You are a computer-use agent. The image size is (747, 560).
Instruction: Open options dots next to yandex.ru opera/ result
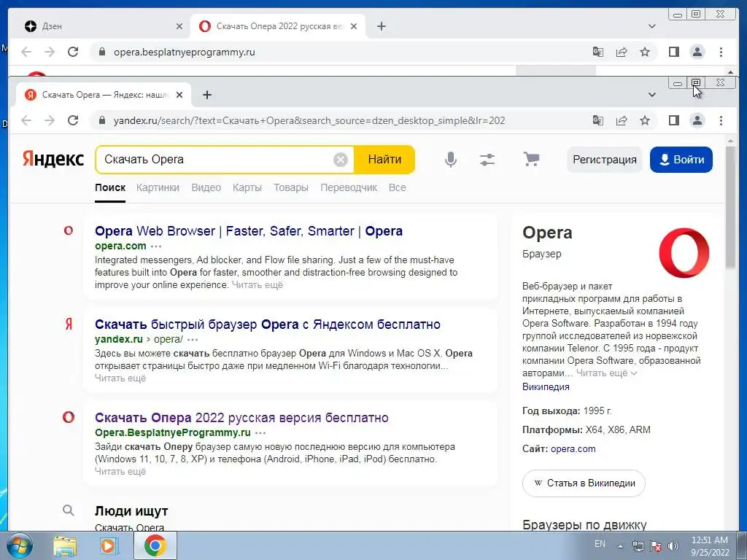pos(193,340)
